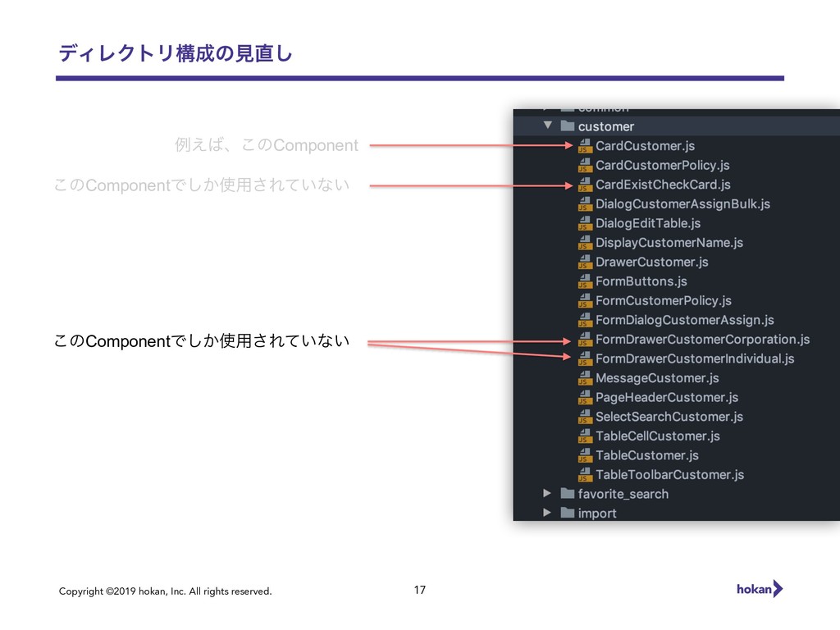Select DialogEditTable.js file name
The width and height of the screenshot is (840, 630).
pos(648,223)
